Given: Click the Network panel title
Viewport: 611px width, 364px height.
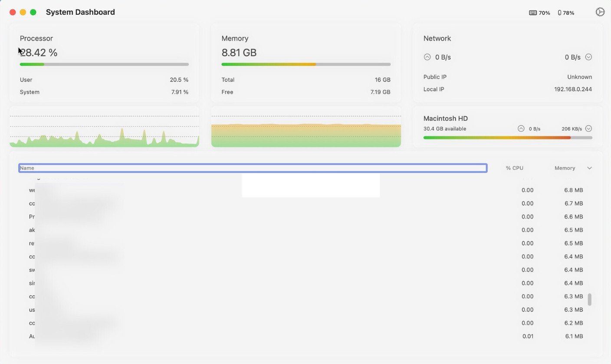Looking at the screenshot, I should 437,38.
